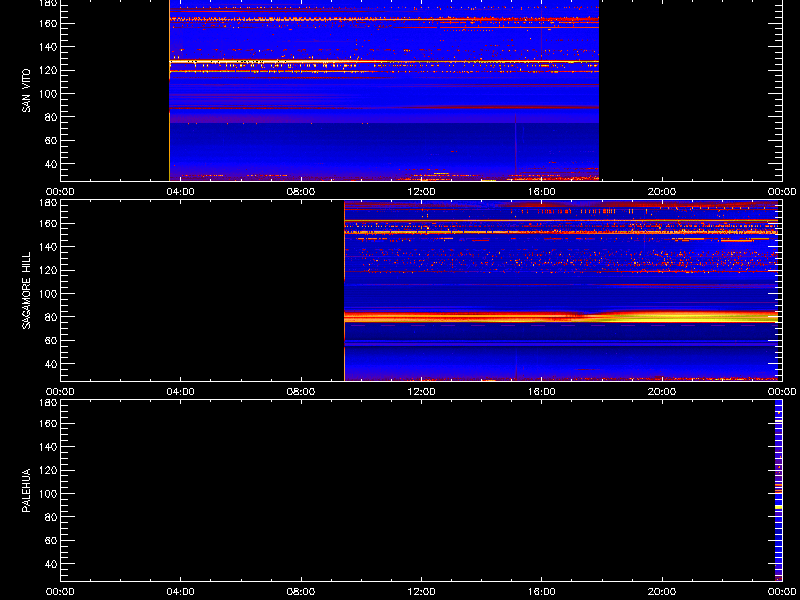Select the 80 frequency label on Sagamore Hill axis
The height and width of the screenshot is (600, 800).
click(x=51, y=317)
